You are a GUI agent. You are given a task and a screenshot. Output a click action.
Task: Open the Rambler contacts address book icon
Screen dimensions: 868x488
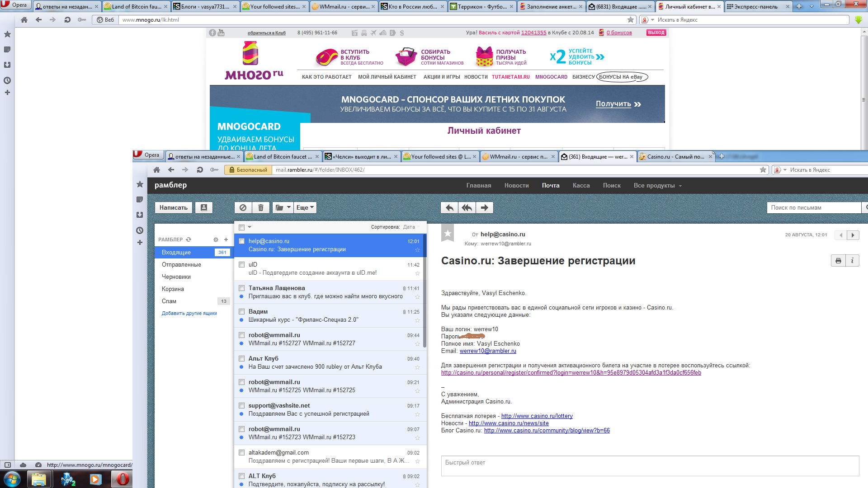tap(204, 207)
